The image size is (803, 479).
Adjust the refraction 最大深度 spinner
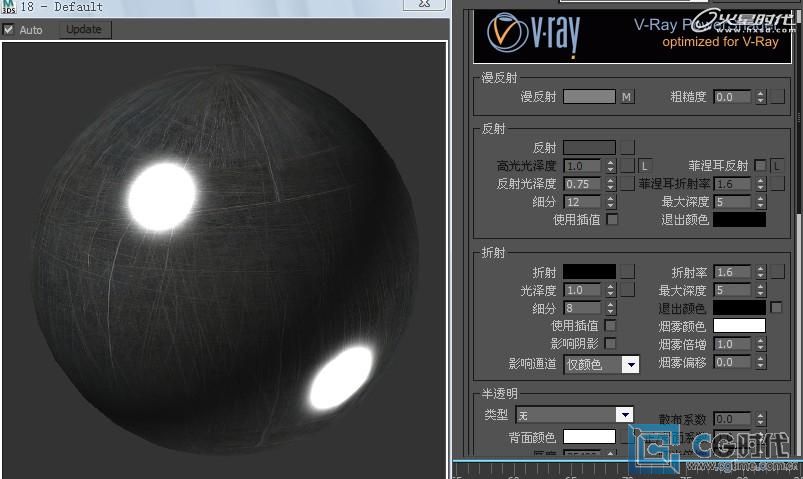tap(760, 290)
